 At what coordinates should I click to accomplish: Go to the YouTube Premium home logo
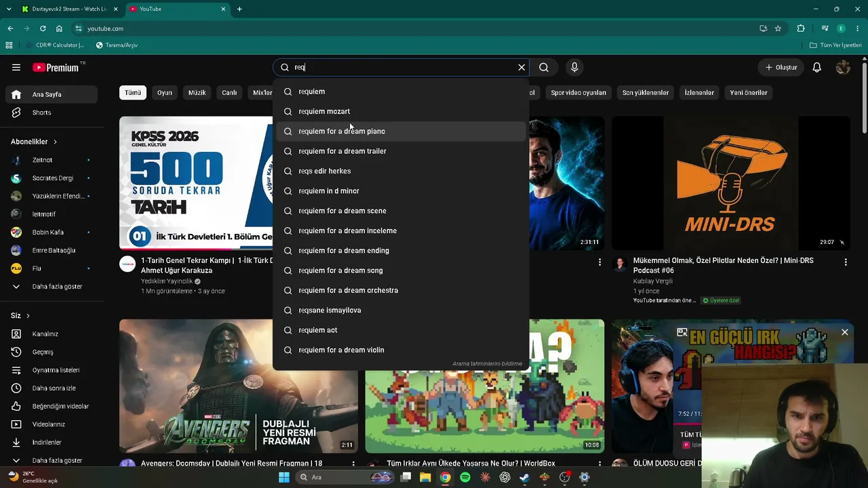pos(56,67)
